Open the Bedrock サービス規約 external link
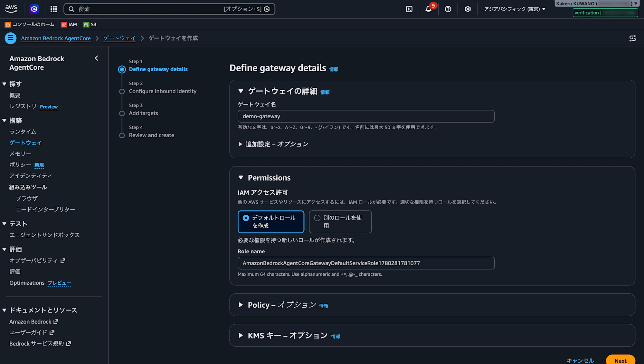This screenshot has width=644, height=364. [40, 344]
